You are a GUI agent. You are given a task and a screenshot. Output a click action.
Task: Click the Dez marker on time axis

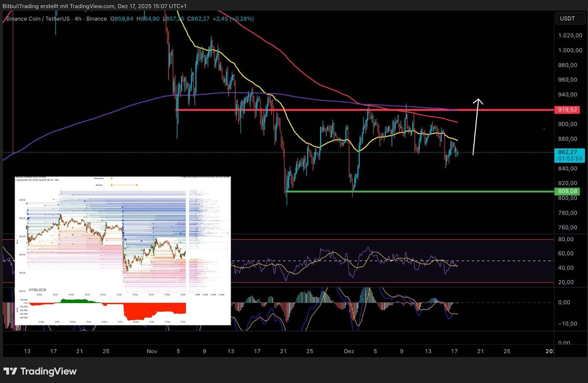[x=349, y=351]
